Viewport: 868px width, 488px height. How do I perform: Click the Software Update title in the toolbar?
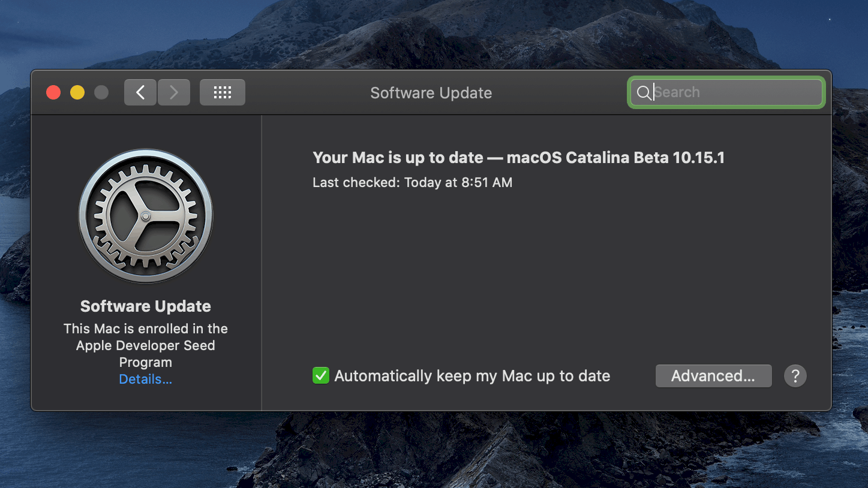click(431, 92)
